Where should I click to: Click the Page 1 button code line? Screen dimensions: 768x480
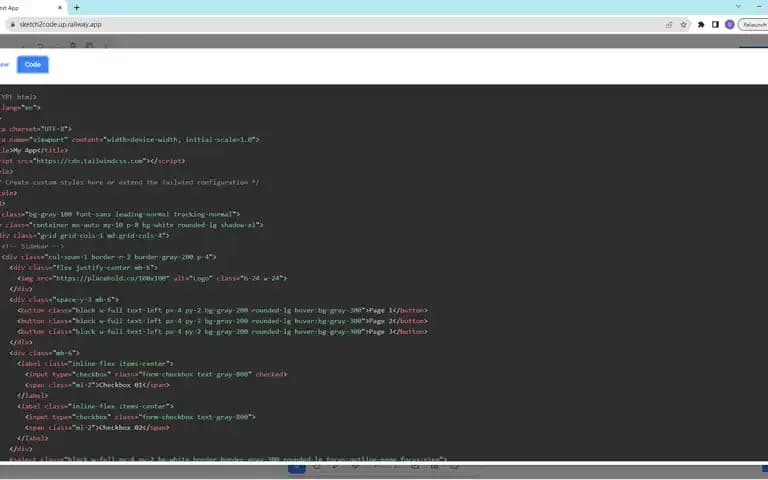click(x=222, y=311)
